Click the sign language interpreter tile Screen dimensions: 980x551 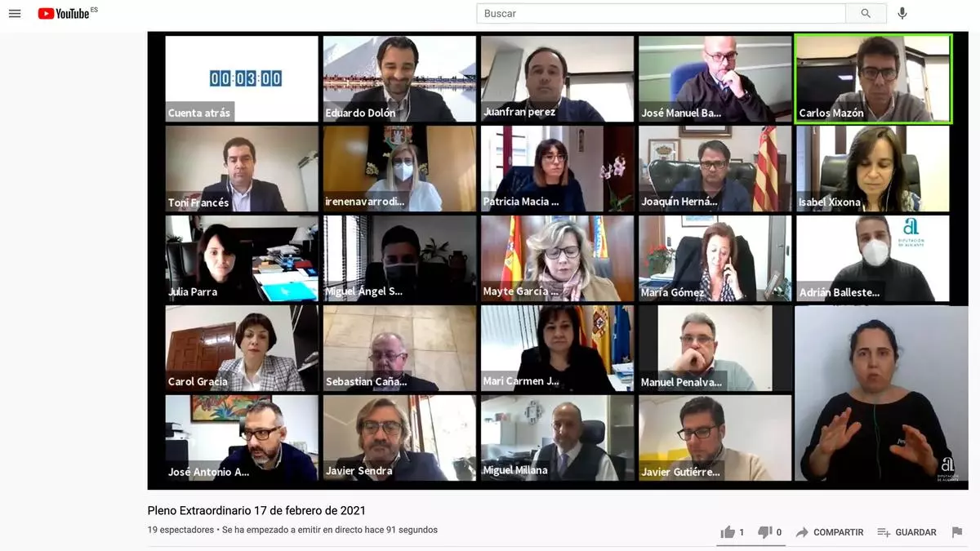(x=881, y=393)
